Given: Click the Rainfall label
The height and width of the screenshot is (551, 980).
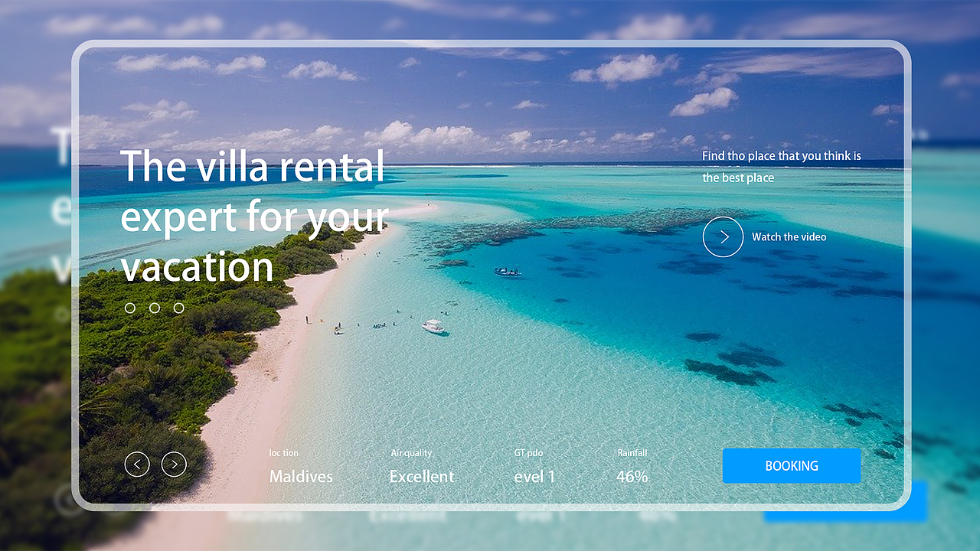Looking at the screenshot, I should [632, 453].
